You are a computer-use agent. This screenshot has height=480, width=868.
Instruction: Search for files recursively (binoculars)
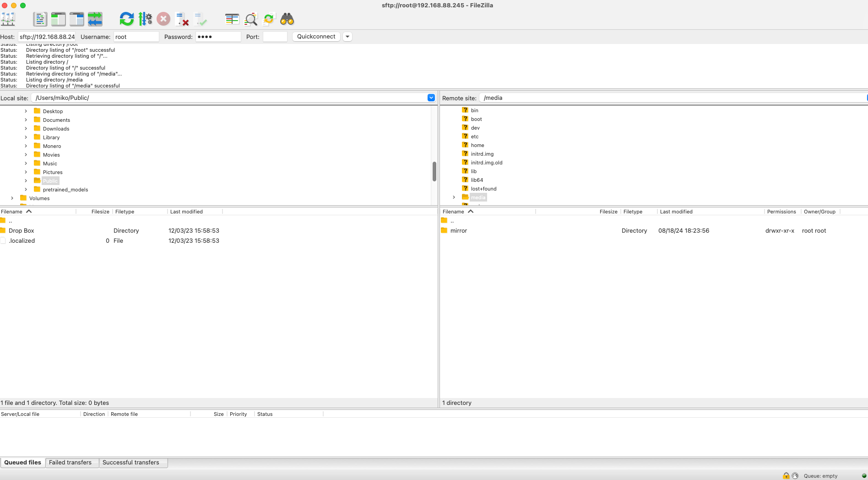(287, 19)
